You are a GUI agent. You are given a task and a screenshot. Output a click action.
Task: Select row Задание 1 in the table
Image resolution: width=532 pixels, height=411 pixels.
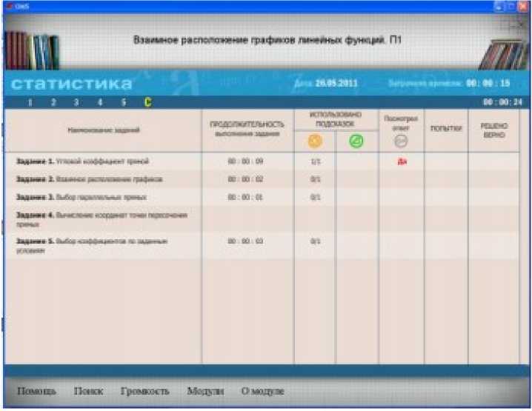pos(262,161)
